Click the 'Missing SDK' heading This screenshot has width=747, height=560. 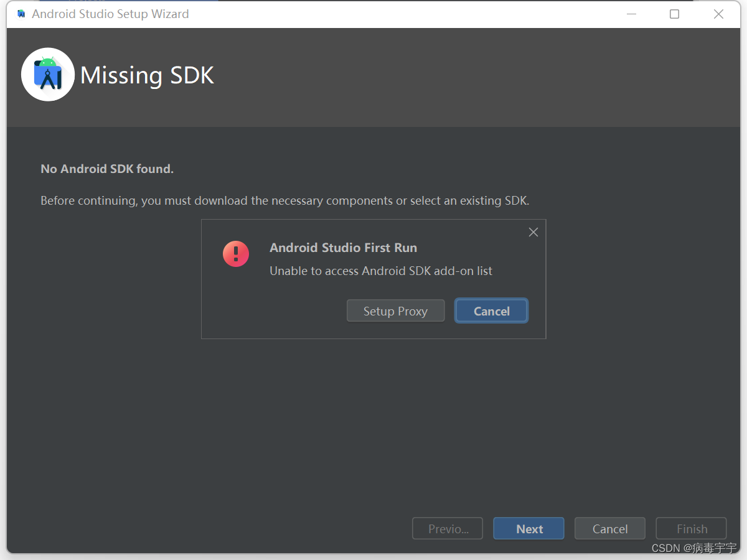click(x=147, y=75)
